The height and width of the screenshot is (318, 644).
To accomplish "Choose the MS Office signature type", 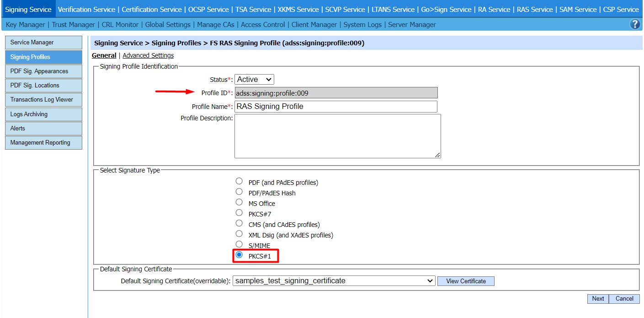I will tap(239, 202).
